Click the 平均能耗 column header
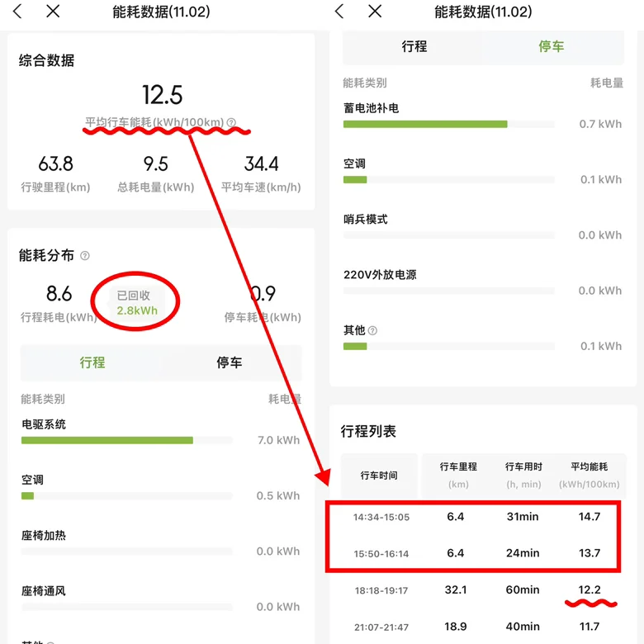The image size is (644, 644). pyautogui.click(x=590, y=476)
